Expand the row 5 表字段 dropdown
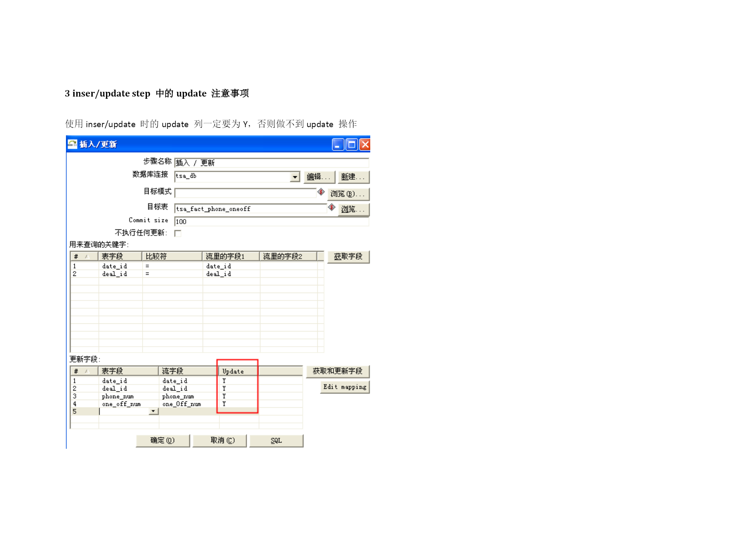Screen dimensions: 756x535 (153, 411)
